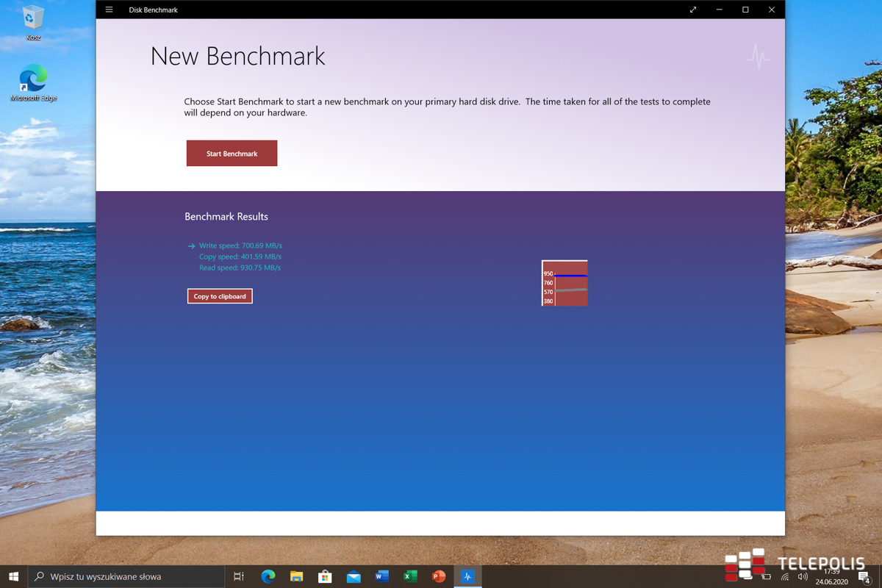
Task: Open the Mail app from taskbar
Action: (x=354, y=576)
